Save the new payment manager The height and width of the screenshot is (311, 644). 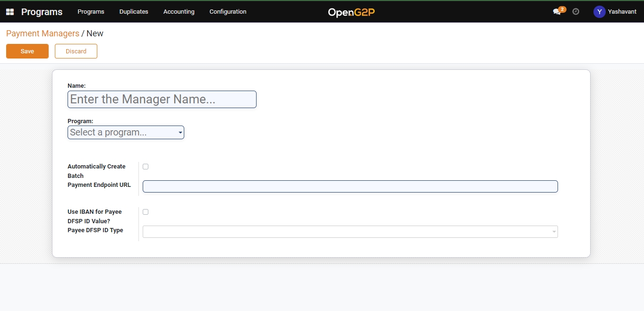click(27, 51)
